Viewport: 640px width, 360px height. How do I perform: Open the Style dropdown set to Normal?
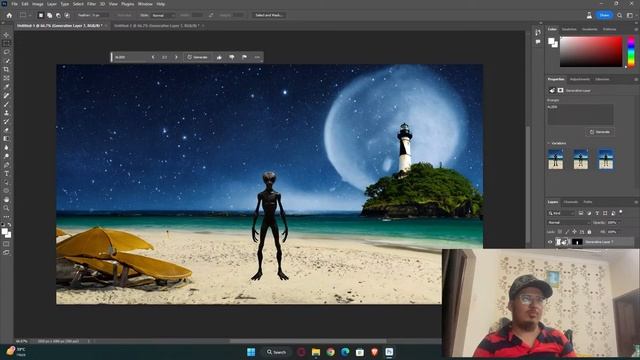click(x=163, y=16)
